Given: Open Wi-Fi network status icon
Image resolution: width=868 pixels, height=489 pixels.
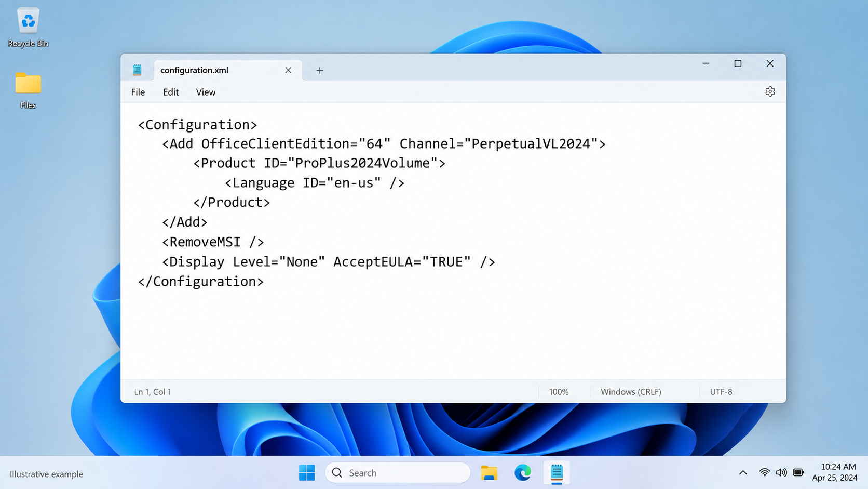Looking at the screenshot, I should [x=764, y=473].
